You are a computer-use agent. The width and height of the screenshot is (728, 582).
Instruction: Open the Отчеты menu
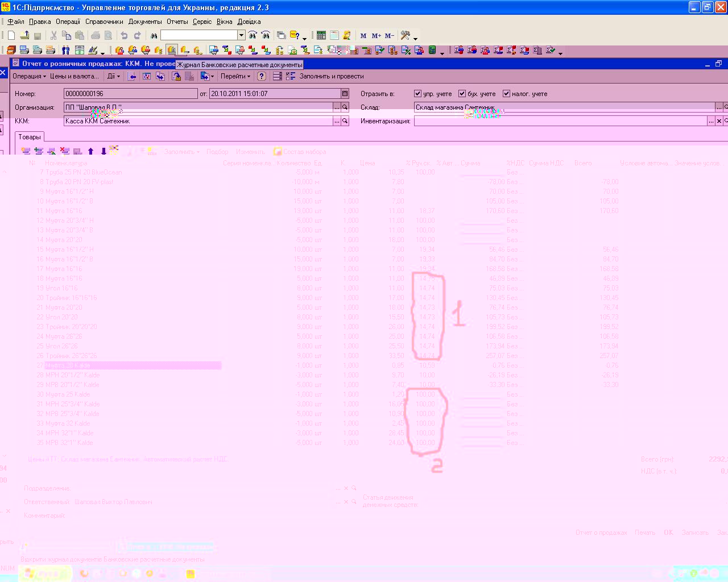pyautogui.click(x=177, y=22)
